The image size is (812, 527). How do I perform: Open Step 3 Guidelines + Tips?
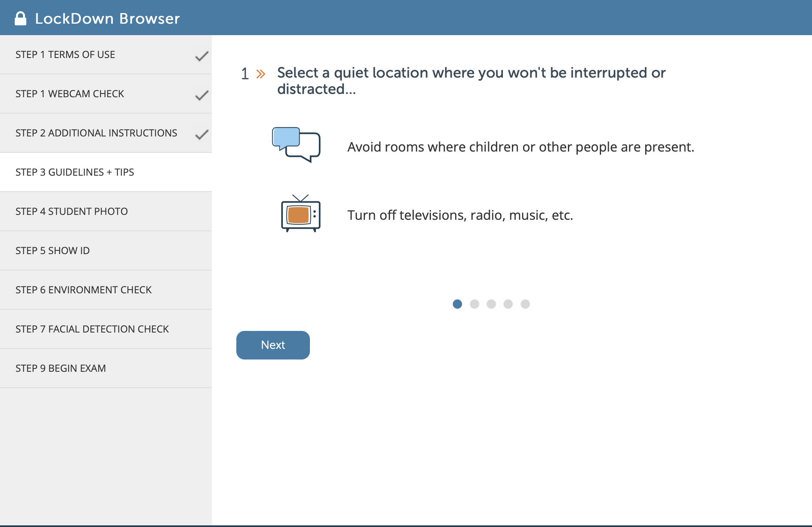click(106, 172)
